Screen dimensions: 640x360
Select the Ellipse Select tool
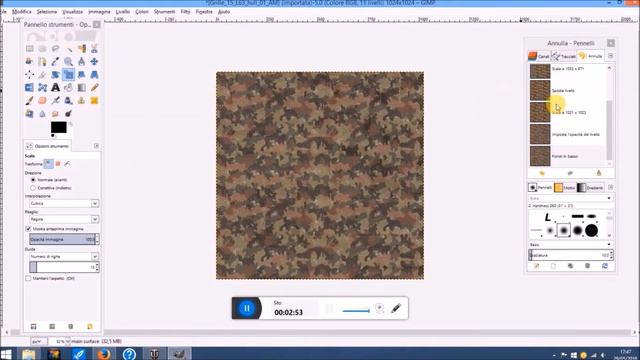(x=42, y=49)
